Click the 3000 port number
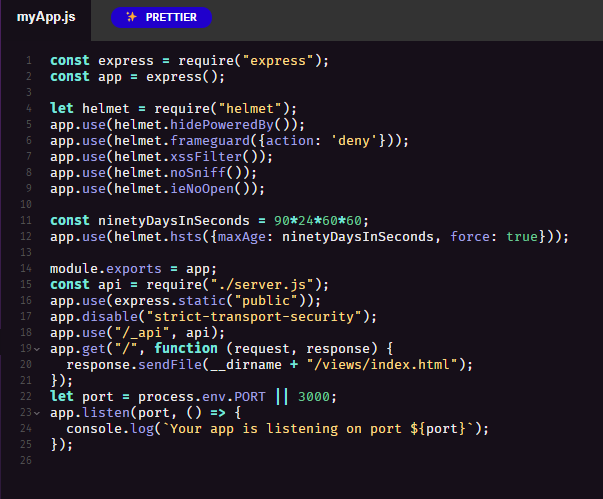 [314, 397]
